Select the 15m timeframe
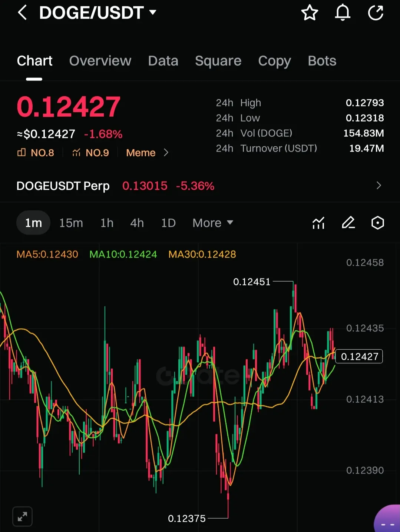400x532 pixels. [71, 223]
